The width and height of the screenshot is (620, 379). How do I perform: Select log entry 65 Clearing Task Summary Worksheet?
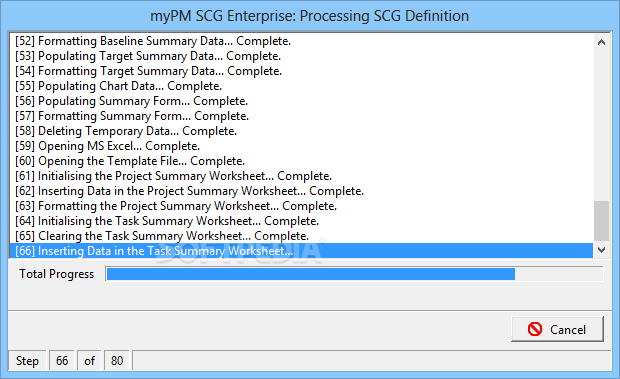click(301, 236)
